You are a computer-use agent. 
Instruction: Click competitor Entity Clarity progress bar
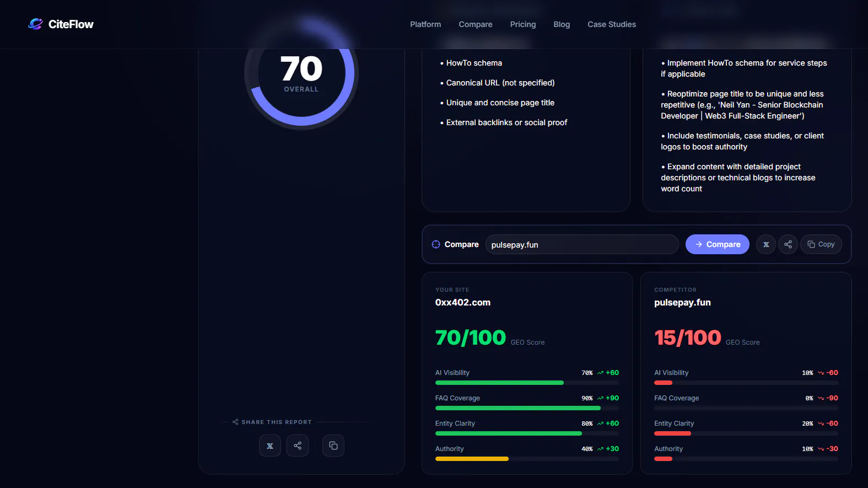(746, 433)
